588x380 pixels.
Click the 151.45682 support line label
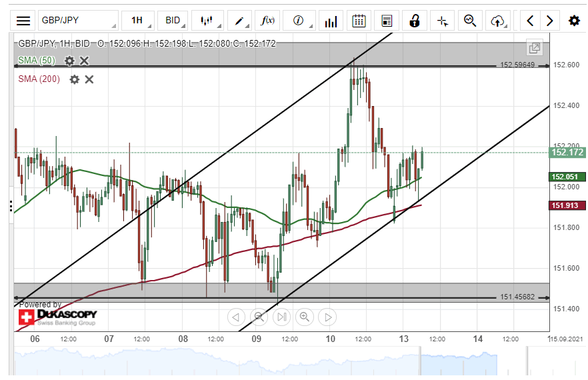coord(517,297)
